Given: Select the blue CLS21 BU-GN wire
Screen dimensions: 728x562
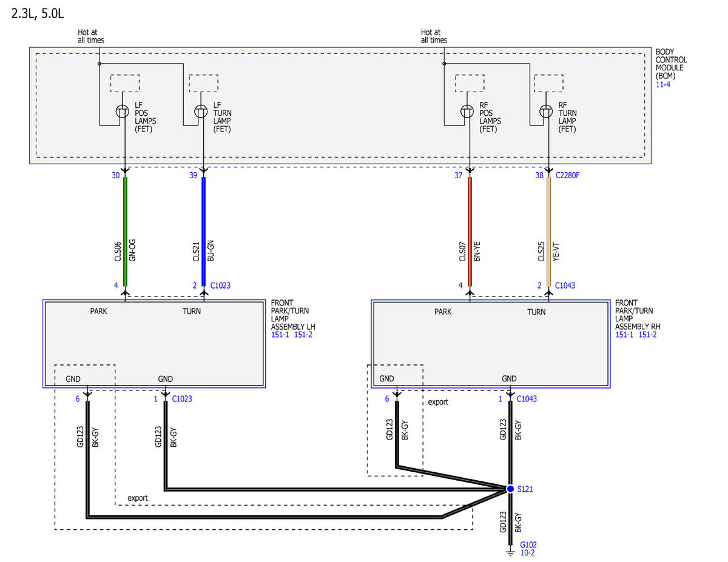Looking at the screenshot, I should 204,231.
